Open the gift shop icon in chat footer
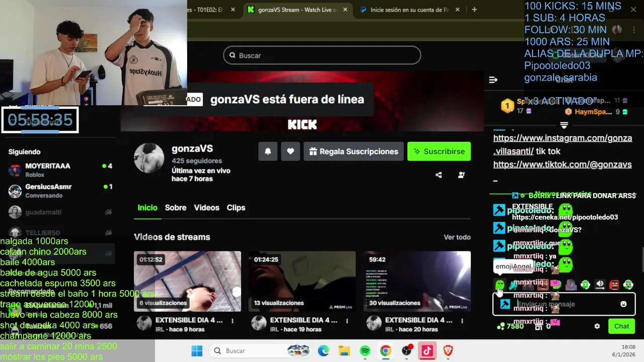Viewport: 644px width, 362px height. point(538,326)
